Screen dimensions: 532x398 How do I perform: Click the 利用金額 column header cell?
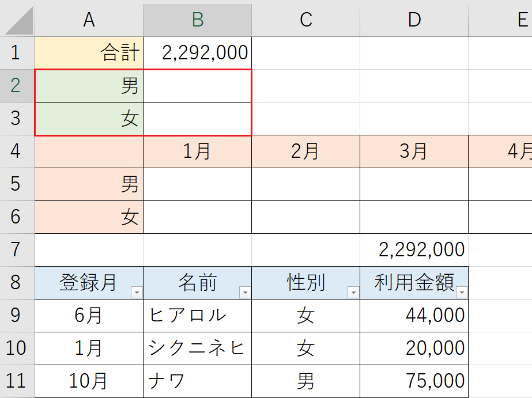click(x=414, y=283)
